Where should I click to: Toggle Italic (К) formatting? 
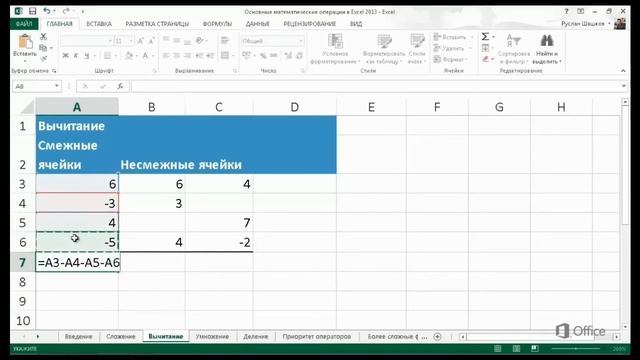[76, 56]
